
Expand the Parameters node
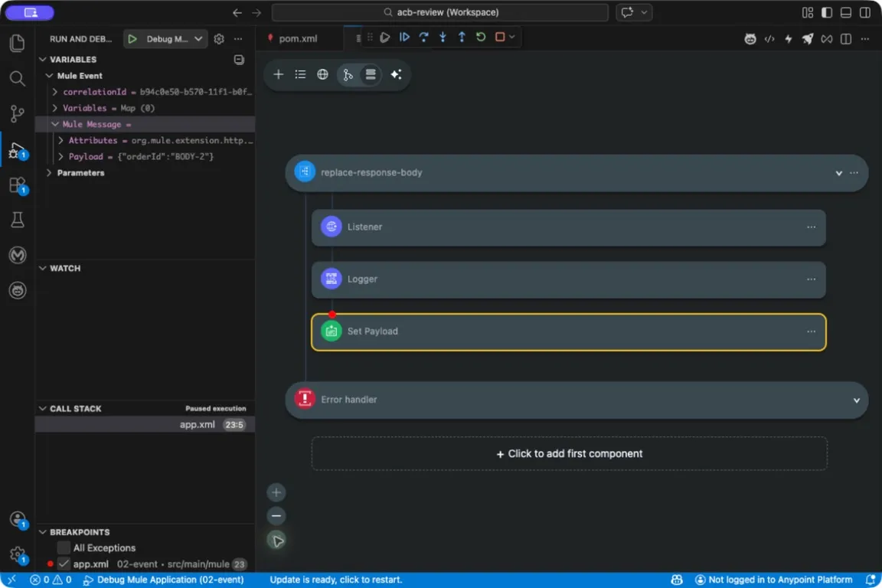tap(50, 173)
